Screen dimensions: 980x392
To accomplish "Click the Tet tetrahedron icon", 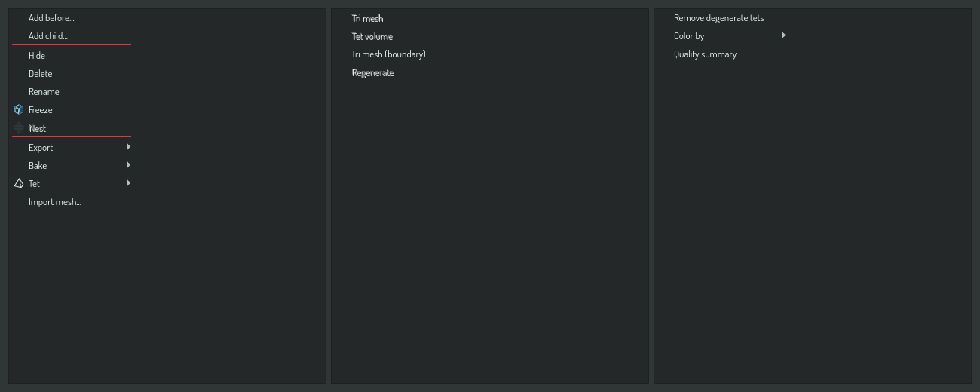I will click(x=19, y=183).
